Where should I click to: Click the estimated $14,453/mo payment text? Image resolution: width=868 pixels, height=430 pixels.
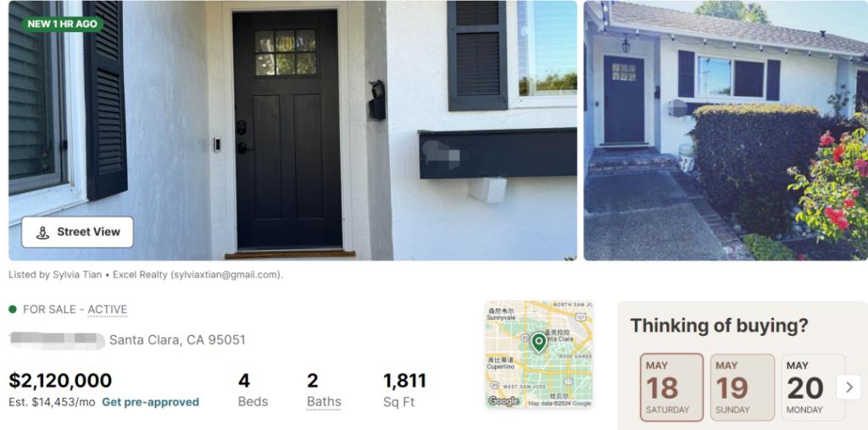pos(52,402)
